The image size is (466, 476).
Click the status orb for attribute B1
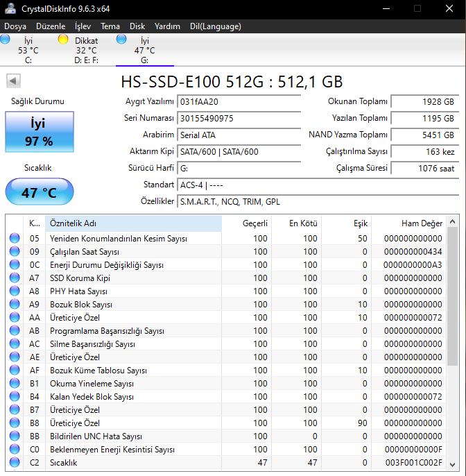pos(15,384)
